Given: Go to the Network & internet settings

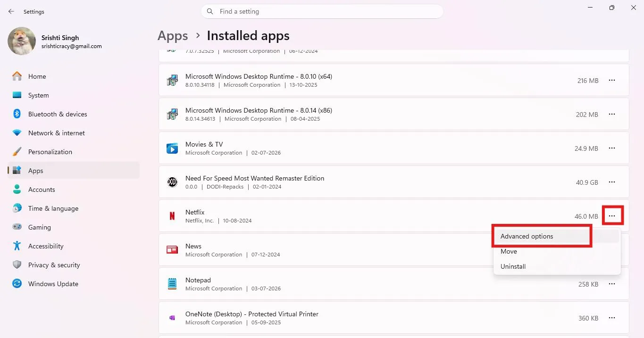Looking at the screenshot, I should (74, 133).
